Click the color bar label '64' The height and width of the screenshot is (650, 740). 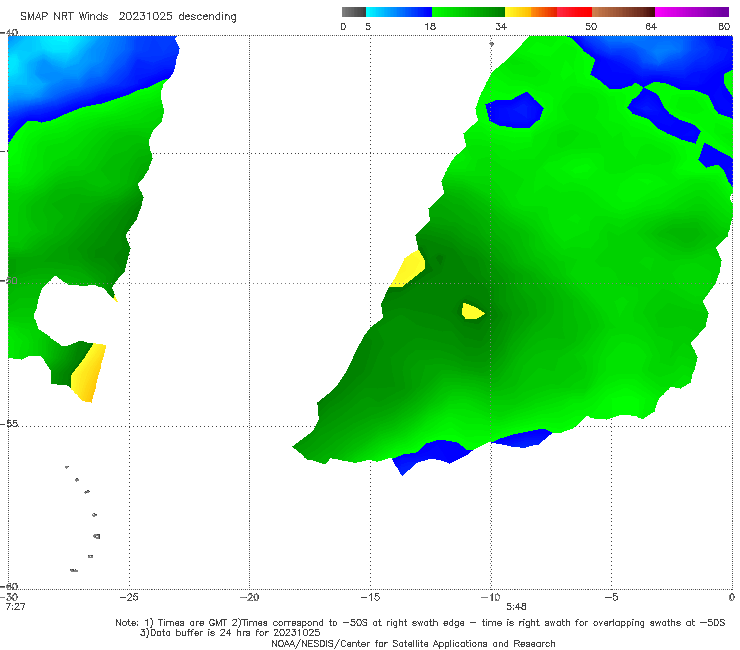tap(651, 27)
